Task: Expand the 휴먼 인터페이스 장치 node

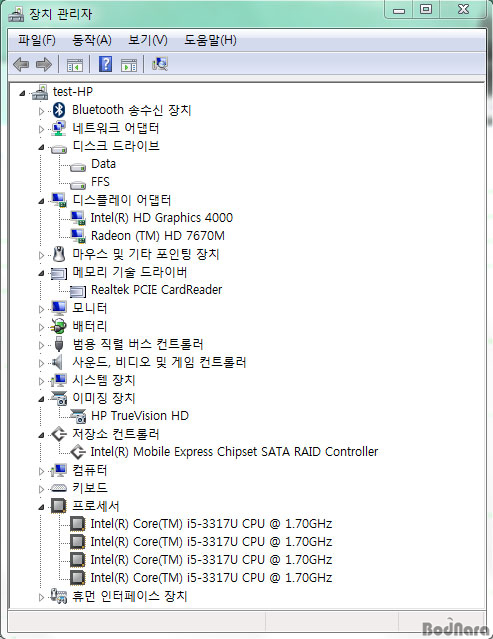Action: 41,597
